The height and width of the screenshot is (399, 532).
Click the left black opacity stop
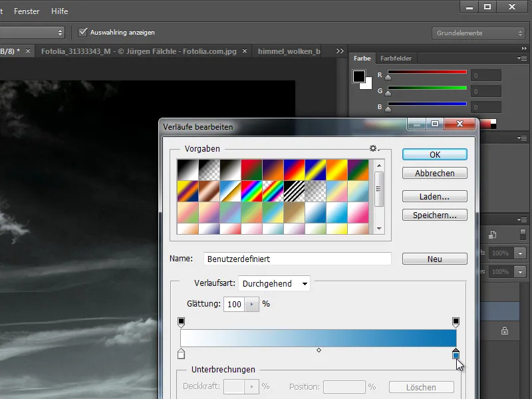coord(181,323)
